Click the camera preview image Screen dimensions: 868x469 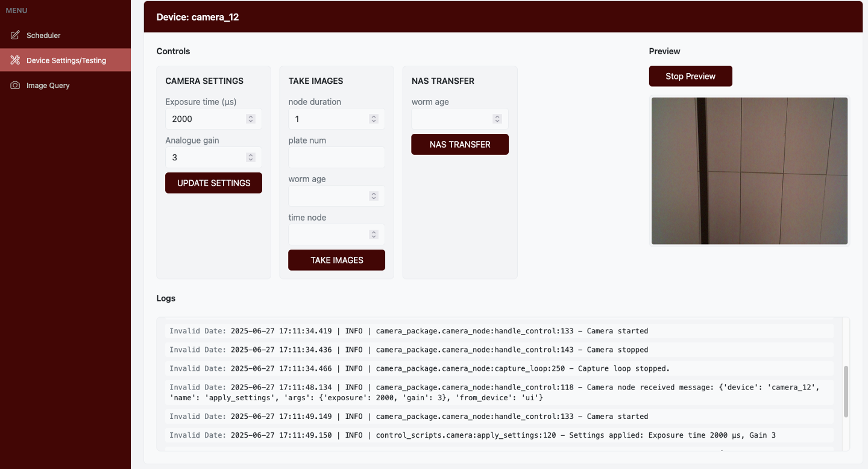(x=749, y=171)
